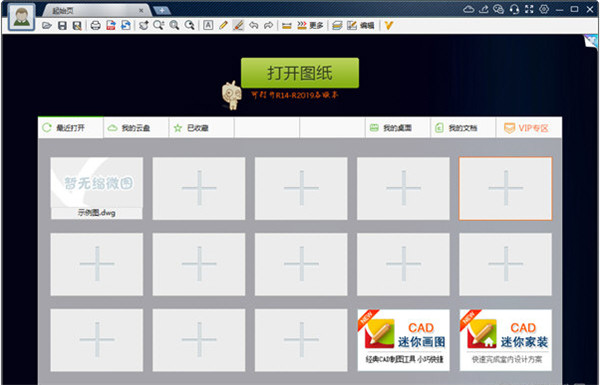Click the cartoon mascot beside the open button
The image size is (600, 385).
click(x=232, y=95)
